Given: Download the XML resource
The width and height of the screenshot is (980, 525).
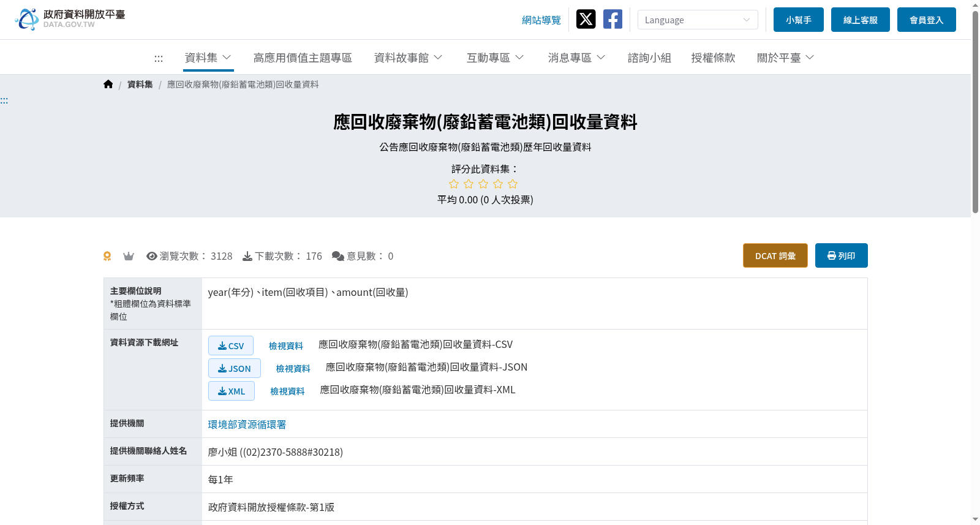Looking at the screenshot, I should (x=232, y=391).
